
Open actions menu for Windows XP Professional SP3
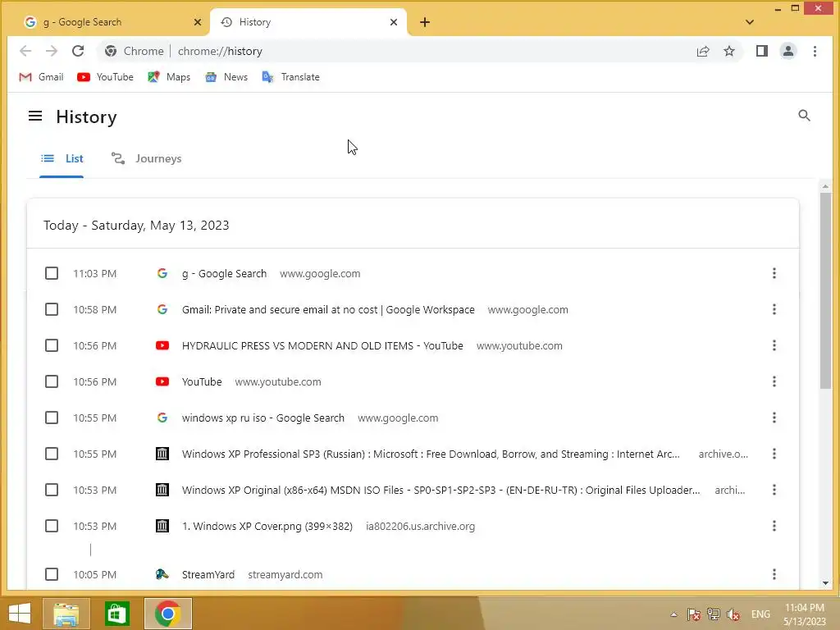(774, 454)
